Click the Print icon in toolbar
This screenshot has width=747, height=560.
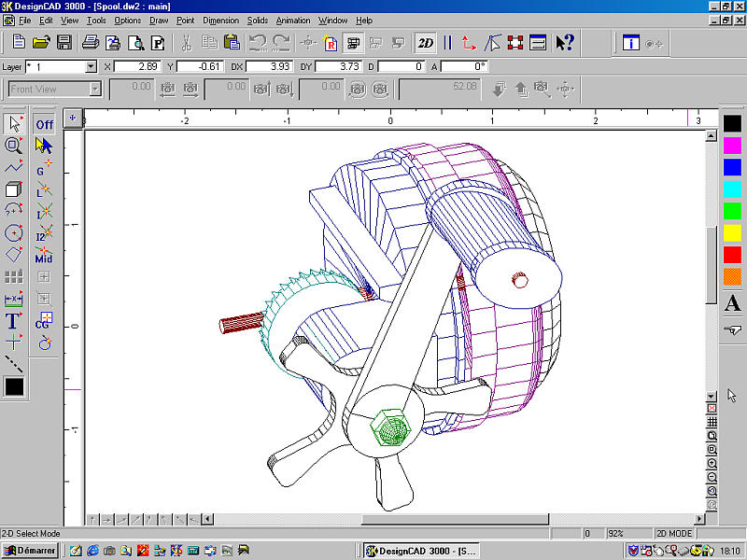pos(91,42)
